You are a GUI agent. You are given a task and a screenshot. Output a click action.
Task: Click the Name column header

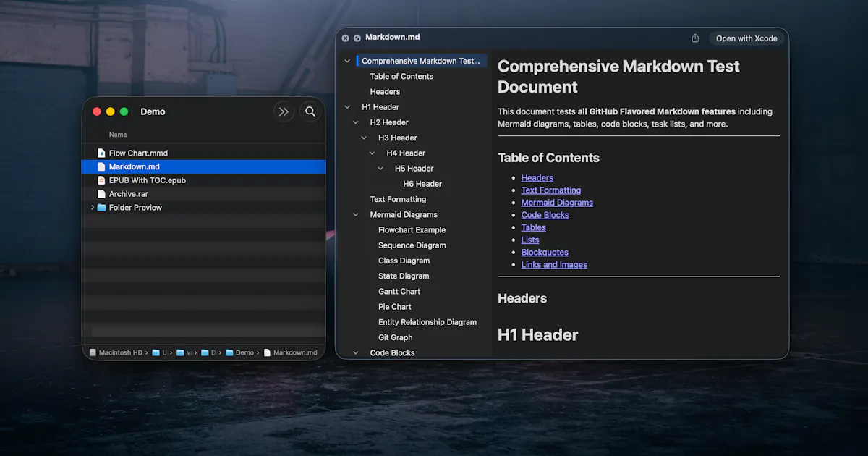click(118, 135)
